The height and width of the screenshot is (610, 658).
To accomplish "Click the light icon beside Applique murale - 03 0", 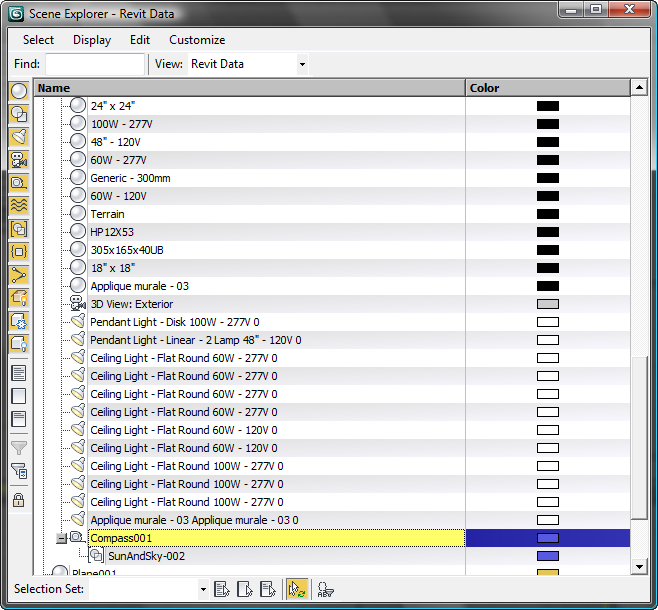I will tap(78, 519).
